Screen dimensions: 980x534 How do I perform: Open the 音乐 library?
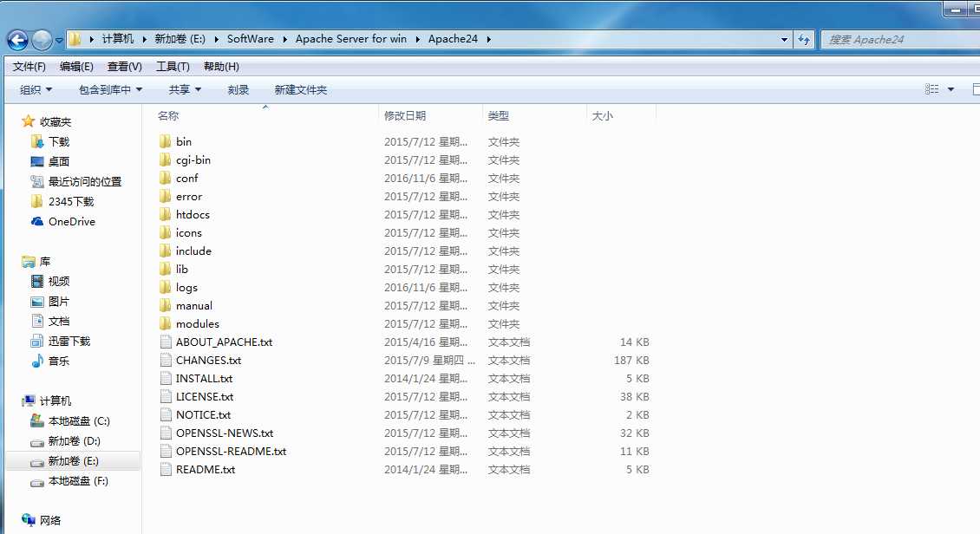point(59,361)
